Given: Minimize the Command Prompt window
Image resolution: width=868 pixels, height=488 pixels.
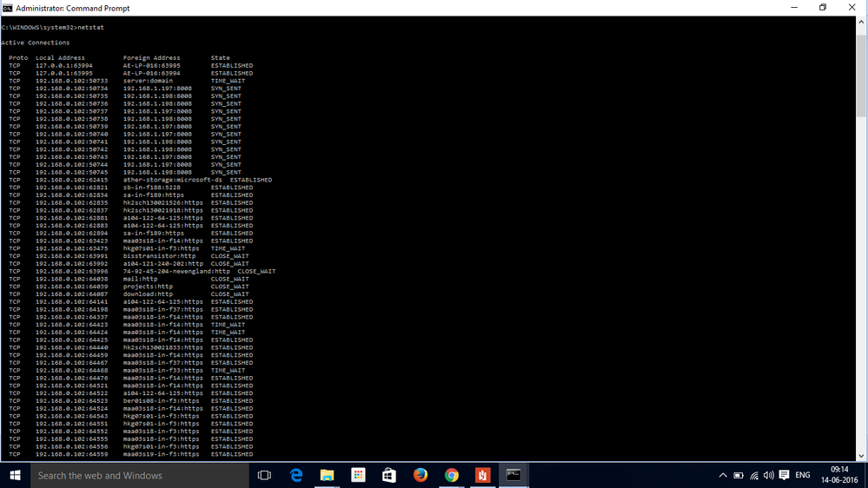Looking at the screenshot, I should pyautogui.click(x=794, y=8).
